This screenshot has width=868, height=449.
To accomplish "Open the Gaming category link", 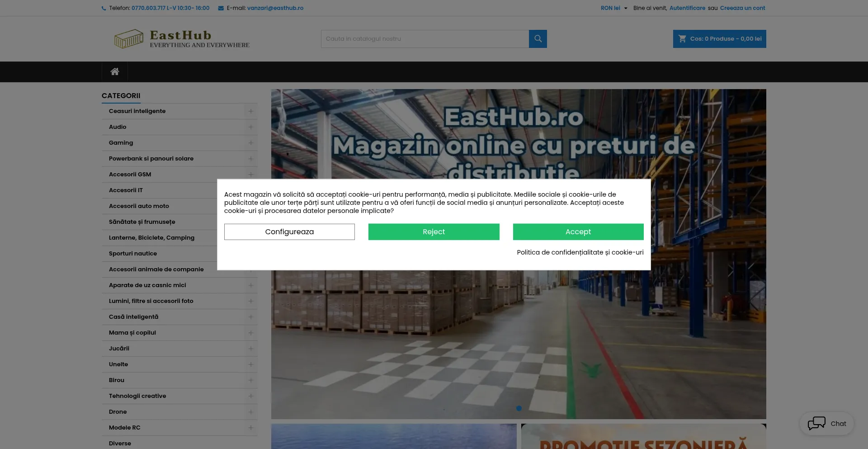I will click(121, 143).
